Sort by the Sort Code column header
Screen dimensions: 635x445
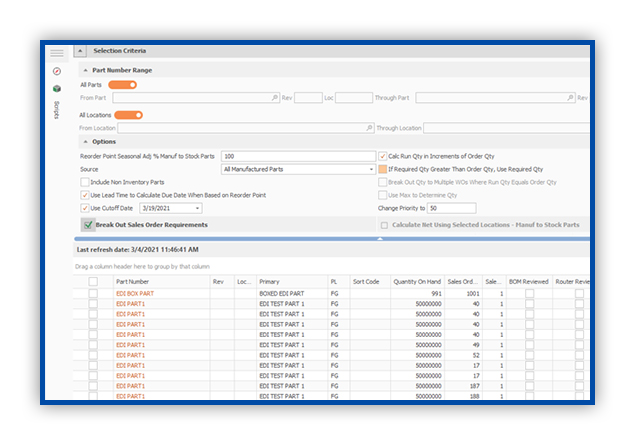370,282
